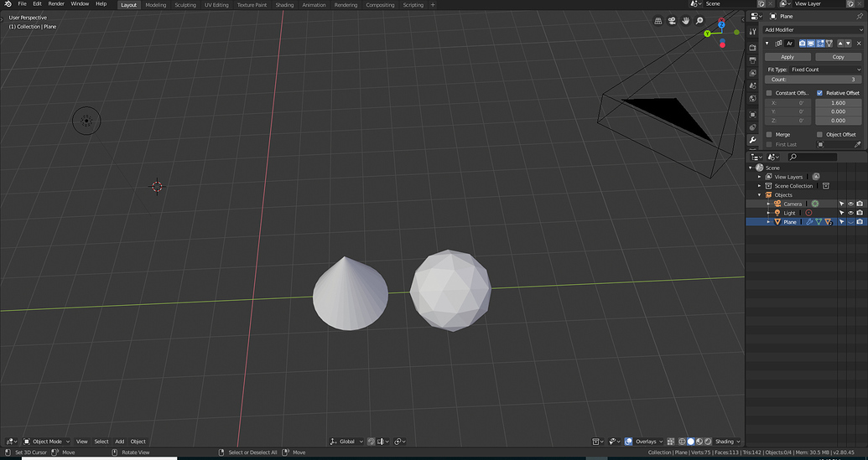Remove the Array modifier with X
The image size is (868, 460).
tap(859, 43)
